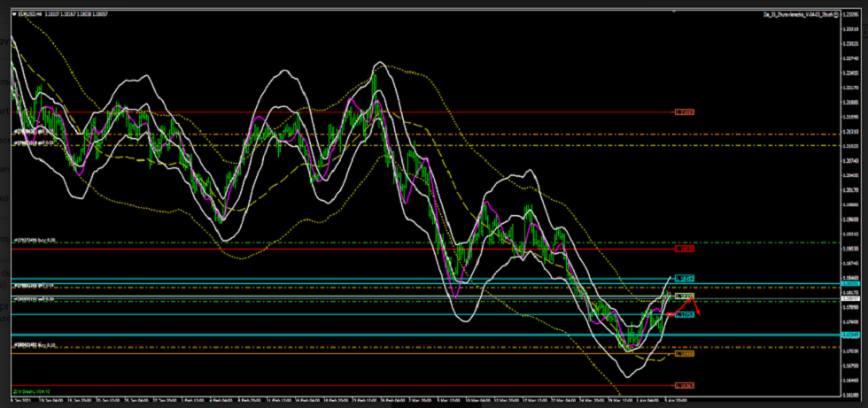Image resolution: width=868 pixels, height=408 pixels.
Task: Select the sell 0.30 order line label
Action: click(35, 299)
